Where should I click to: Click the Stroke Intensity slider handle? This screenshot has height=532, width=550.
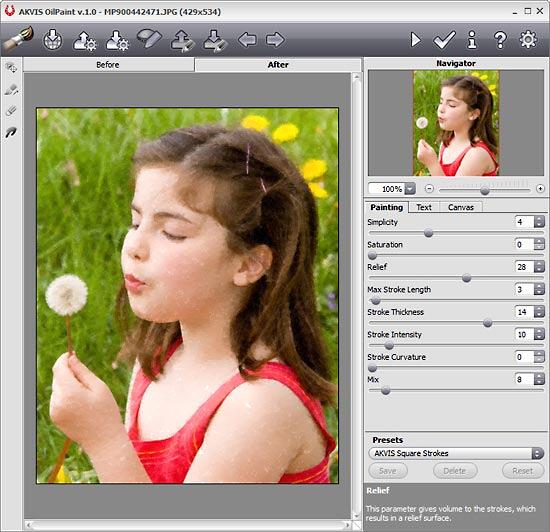pos(389,345)
